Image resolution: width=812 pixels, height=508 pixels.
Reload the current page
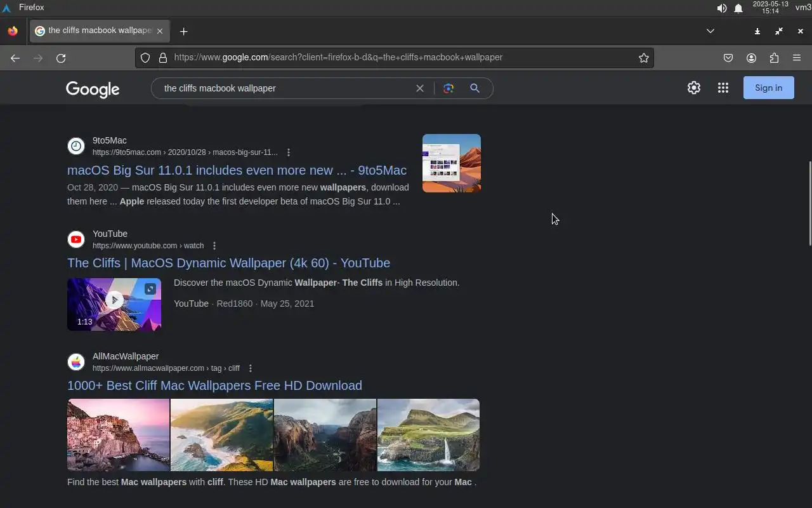click(x=61, y=58)
